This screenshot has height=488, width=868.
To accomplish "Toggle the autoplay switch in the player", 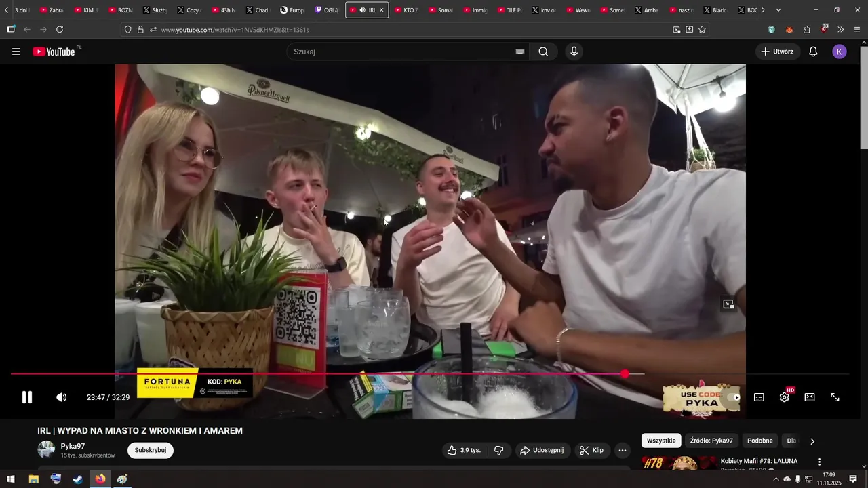I will (x=733, y=397).
